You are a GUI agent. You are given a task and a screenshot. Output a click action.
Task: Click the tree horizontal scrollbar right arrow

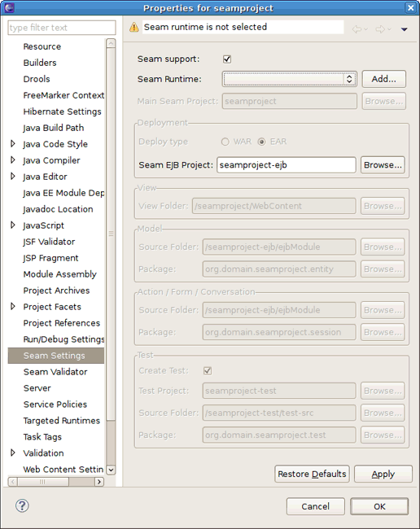pyautogui.click(x=99, y=482)
